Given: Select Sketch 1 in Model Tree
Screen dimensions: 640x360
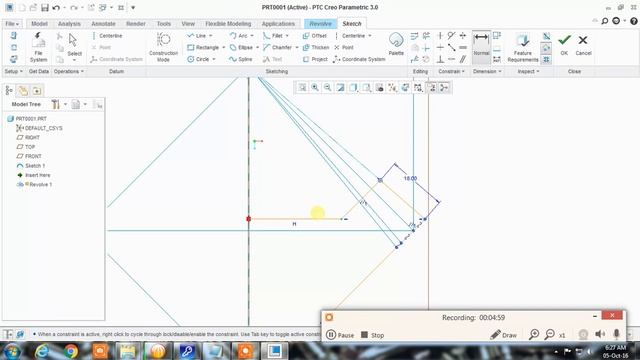Looking at the screenshot, I should 31,166.
